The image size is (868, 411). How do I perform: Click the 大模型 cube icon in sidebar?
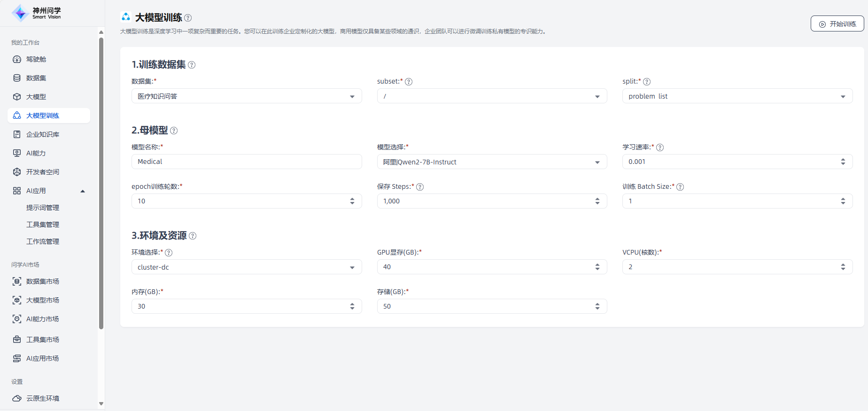coord(17,97)
